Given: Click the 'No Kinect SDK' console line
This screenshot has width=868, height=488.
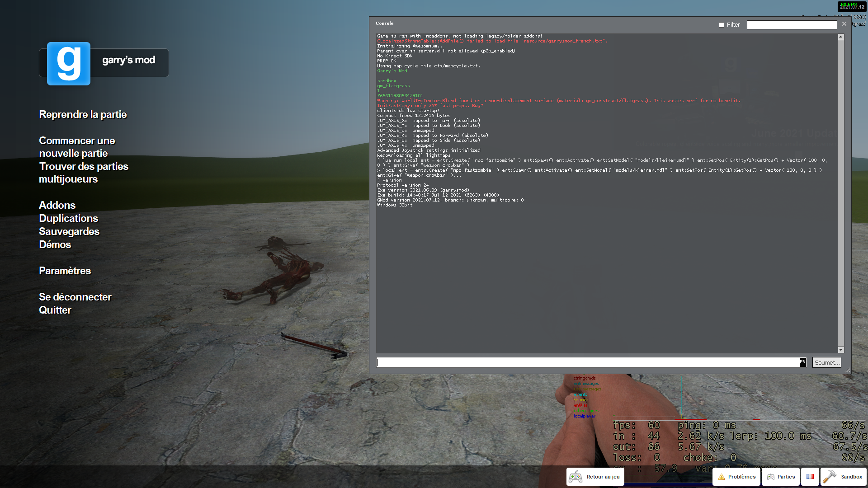Looking at the screenshot, I should 395,56.
